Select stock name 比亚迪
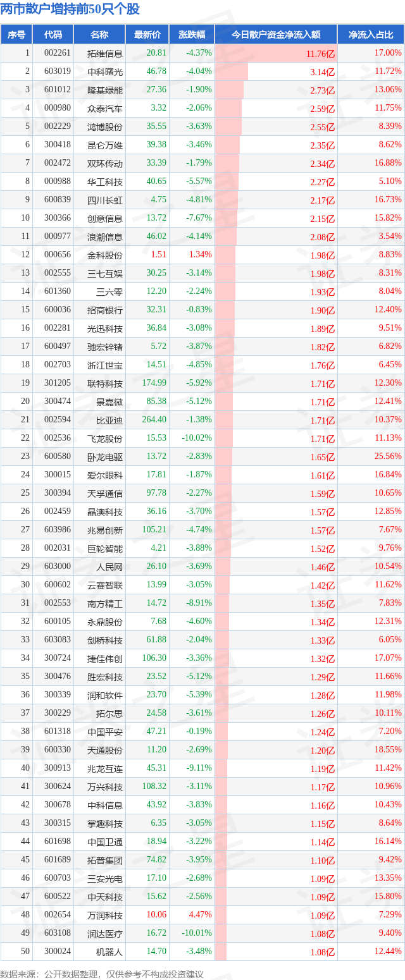The width and height of the screenshot is (405, 980). [109, 420]
